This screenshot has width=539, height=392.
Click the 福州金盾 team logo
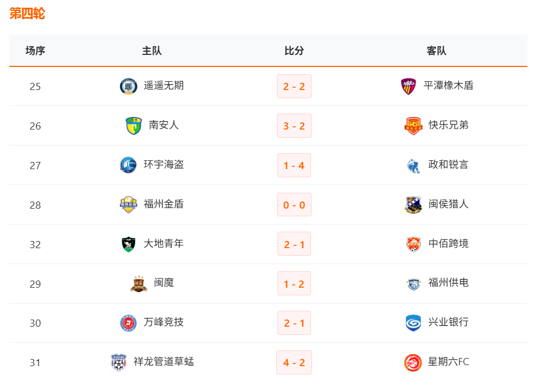129,205
